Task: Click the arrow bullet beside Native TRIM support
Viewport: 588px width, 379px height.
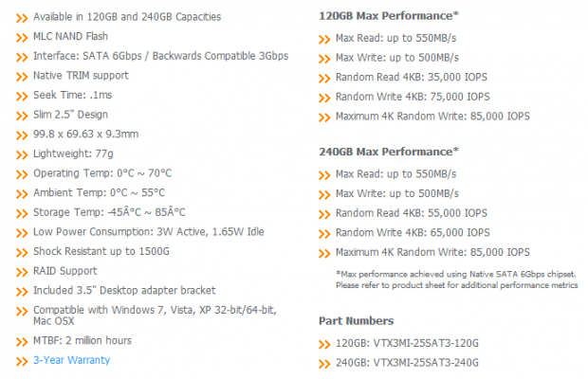Action: click(x=22, y=77)
